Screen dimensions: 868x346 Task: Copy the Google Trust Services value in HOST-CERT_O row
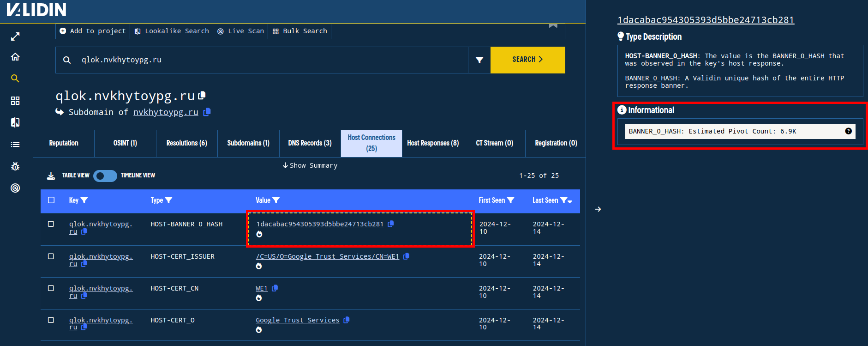click(347, 320)
